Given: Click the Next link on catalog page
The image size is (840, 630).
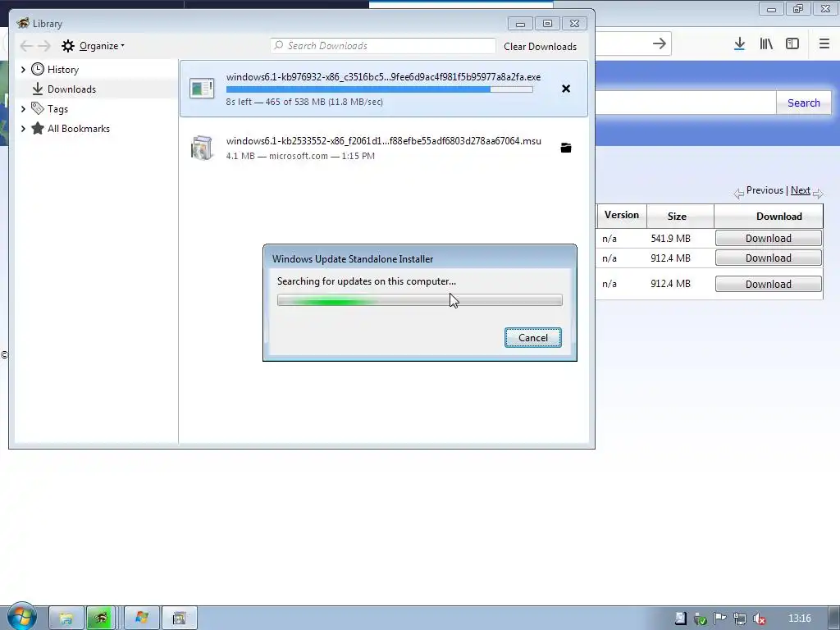Looking at the screenshot, I should point(801,190).
